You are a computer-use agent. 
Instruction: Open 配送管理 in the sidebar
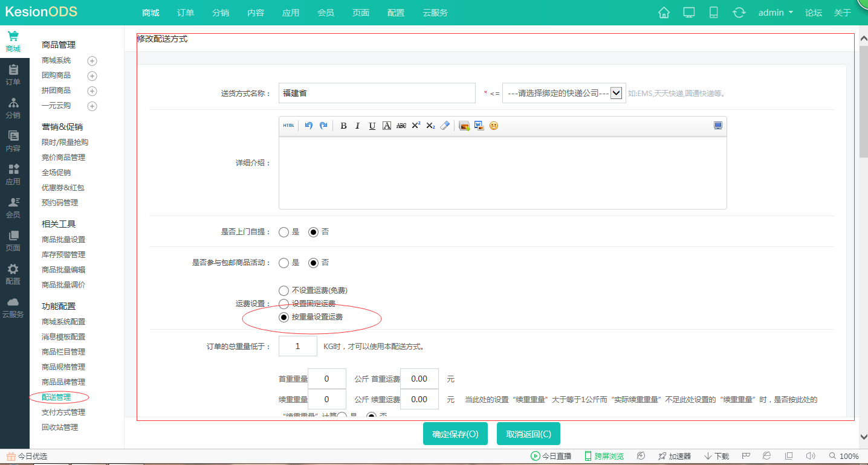56,397
